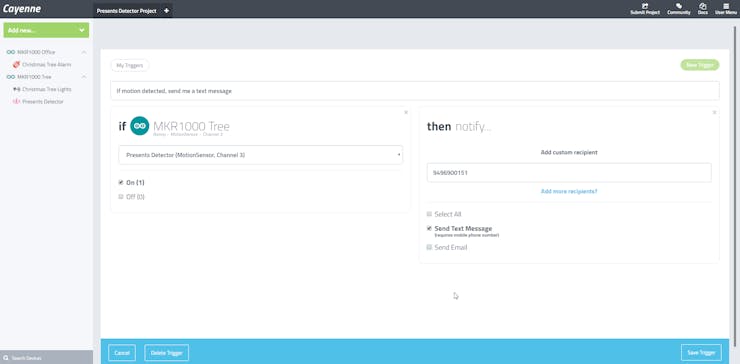The image size is (740, 364).
Task: Toggle the Select All checkbox
Action: tap(429, 214)
